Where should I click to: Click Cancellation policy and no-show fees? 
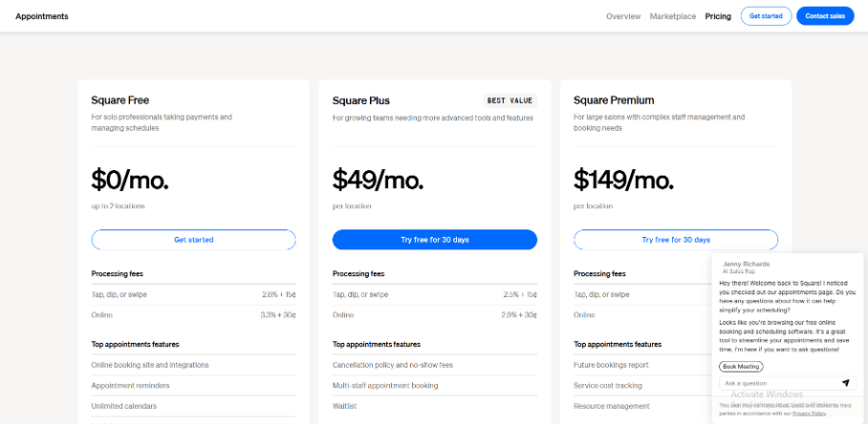pyautogui.click(x=393, y=365)
